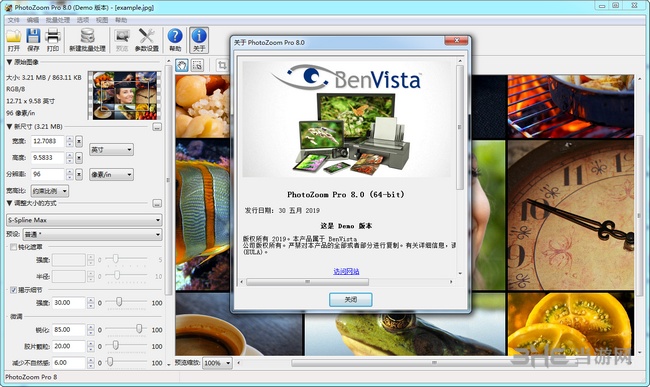Open the 约束比例 aspect ratio dropdown

[x=50, y=191]
